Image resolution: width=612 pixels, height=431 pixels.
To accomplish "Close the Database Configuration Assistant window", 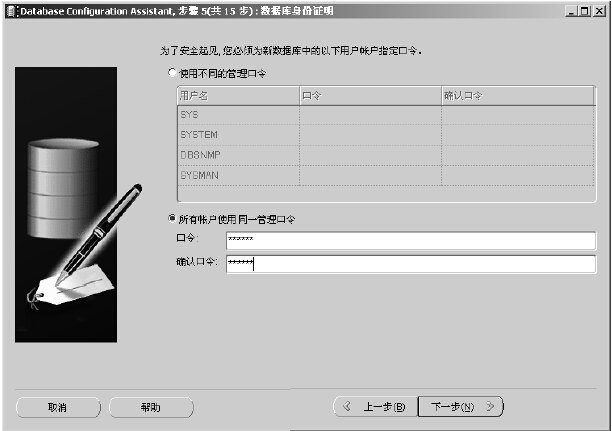I will pos(599,11).
